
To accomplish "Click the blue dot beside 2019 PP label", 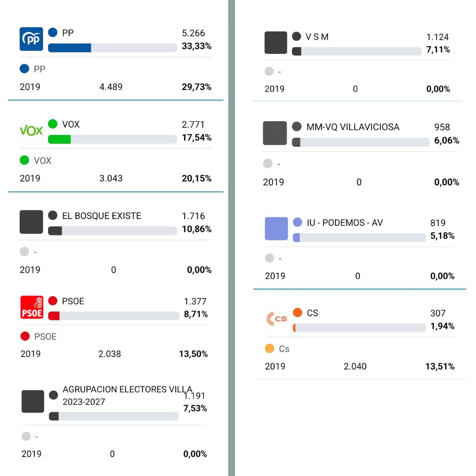I will coord(25,69).
